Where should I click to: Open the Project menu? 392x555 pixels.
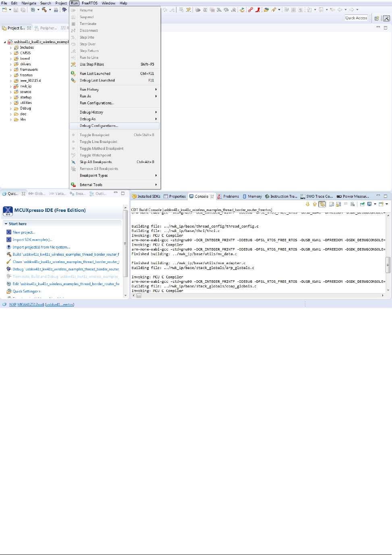tap(61, 3)
